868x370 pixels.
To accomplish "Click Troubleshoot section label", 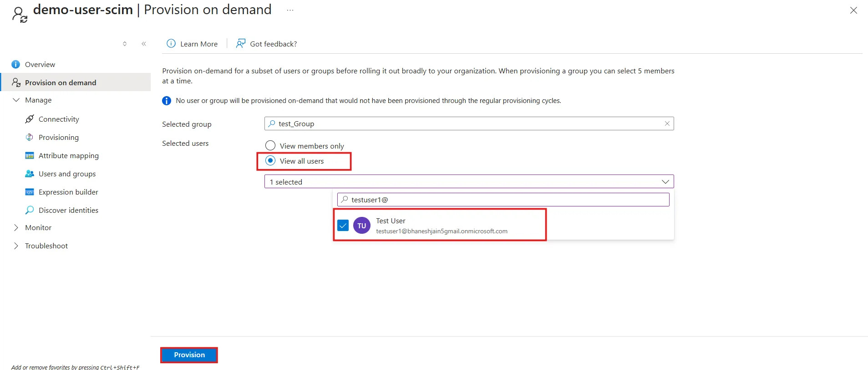I will click(x=46, y=246).
